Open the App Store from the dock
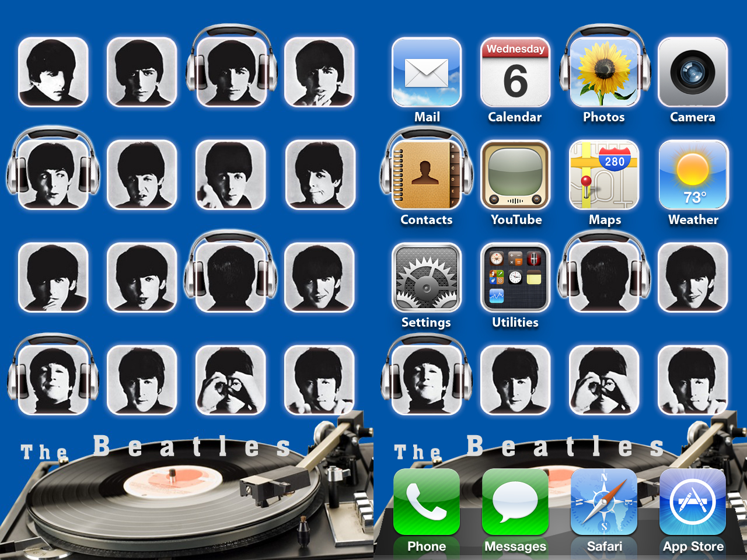Screen dimensions: 747x560 pyautogui.click(x=693, y=502)
